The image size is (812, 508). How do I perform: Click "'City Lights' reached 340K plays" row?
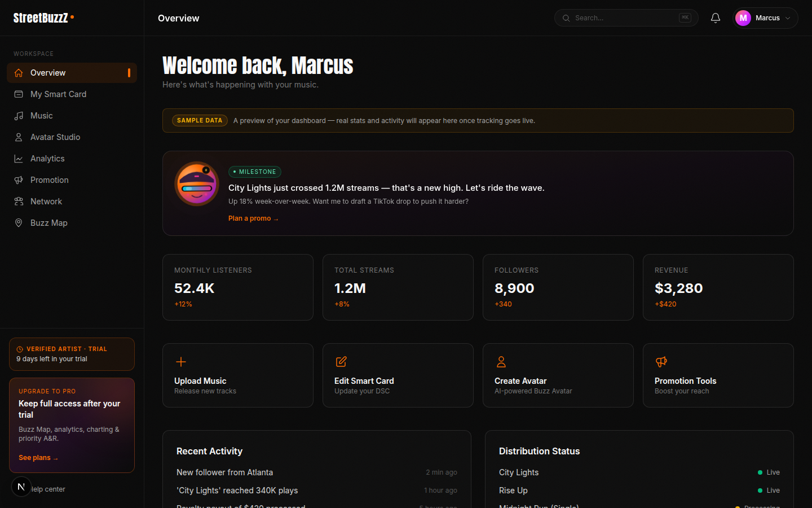coord(317,491)
